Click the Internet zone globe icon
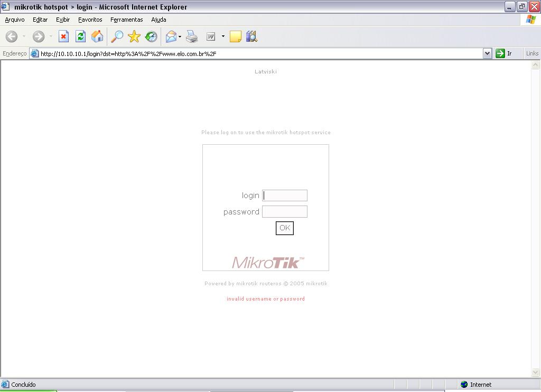The height and width of the screenshot is (392, 541). click(x=464, y=385)
